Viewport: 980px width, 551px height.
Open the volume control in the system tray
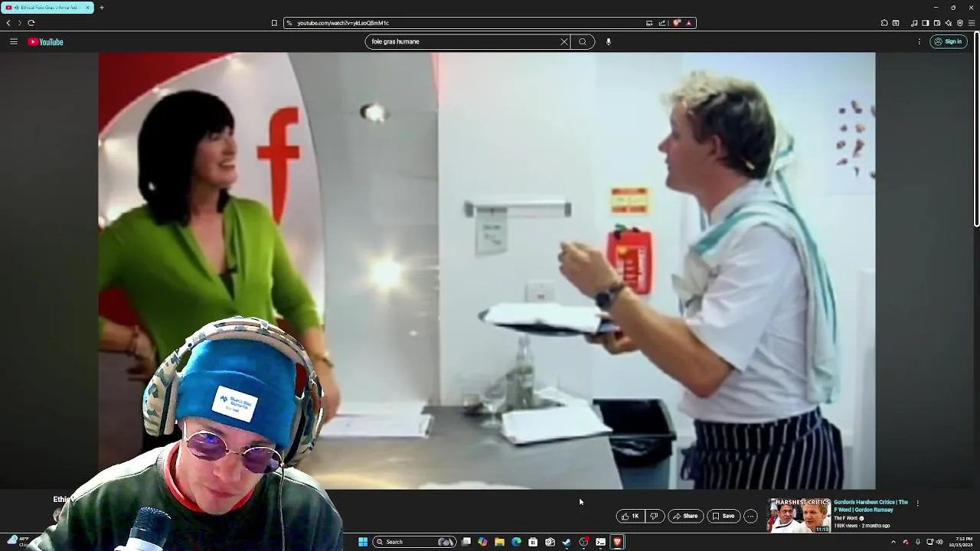pyautogui.click(x=939, y=542)
